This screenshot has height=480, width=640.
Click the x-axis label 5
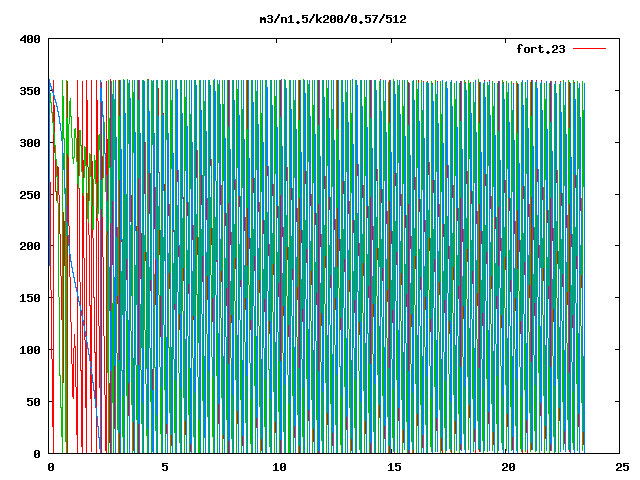click(x=165, y=467)
